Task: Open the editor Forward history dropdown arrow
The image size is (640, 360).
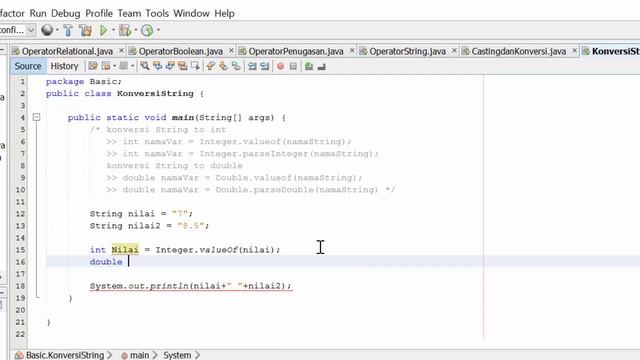Action: pyautogui.click(x=132, y=66)
